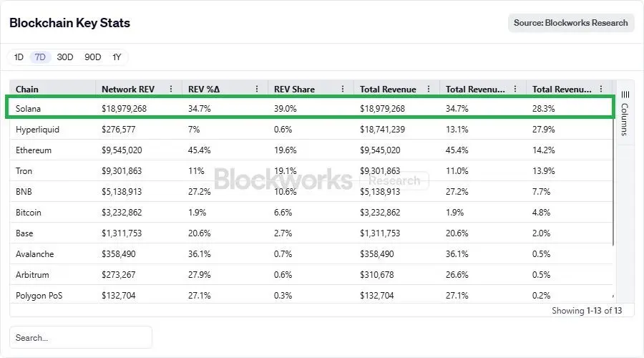Viewport: 644px width, 358px height.
Task: Sort by REV %Δ column header
Action: click(204, 89)
